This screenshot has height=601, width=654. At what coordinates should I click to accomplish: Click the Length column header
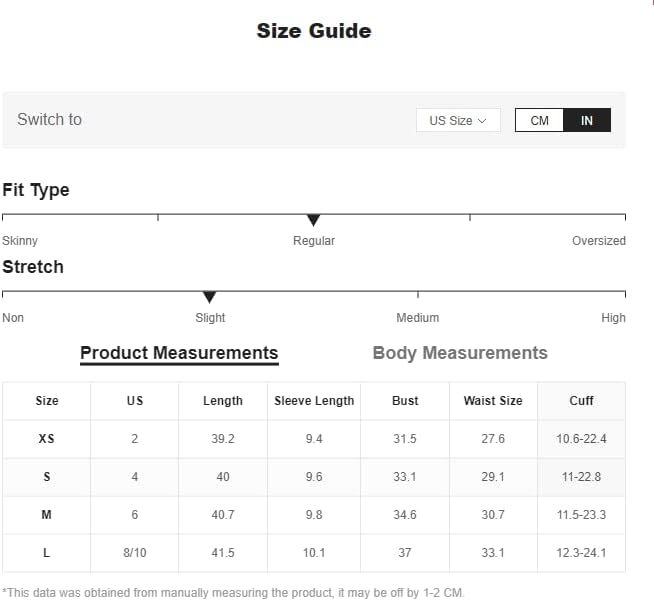(x=223, y=401)
